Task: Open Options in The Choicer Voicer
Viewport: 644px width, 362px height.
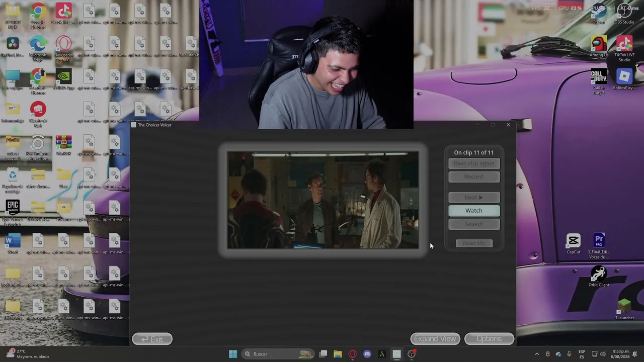Action: pyautogui.click(x=489, y=339)
